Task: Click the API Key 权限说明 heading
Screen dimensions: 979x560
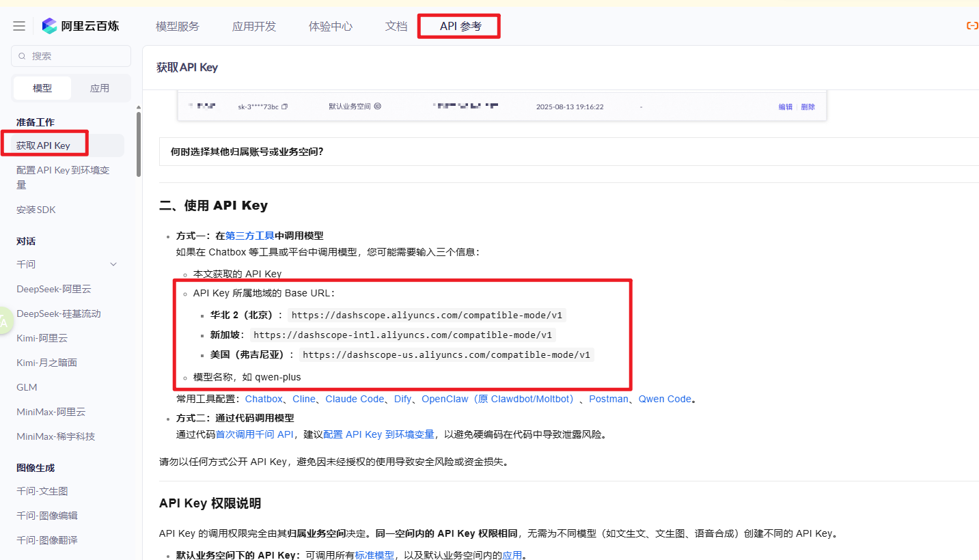Action: coord(210,503)
